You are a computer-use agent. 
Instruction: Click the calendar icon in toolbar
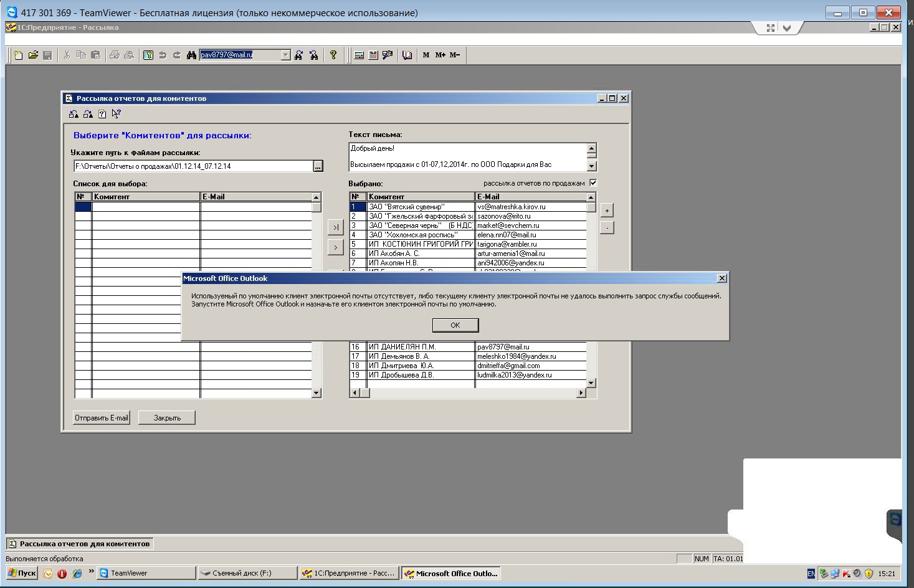(373, 55)
